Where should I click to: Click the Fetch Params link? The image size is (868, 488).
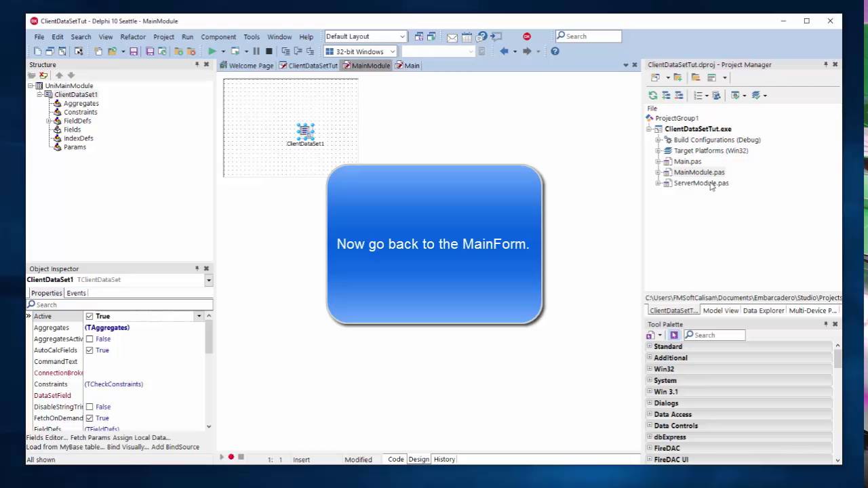pos(90,438)
